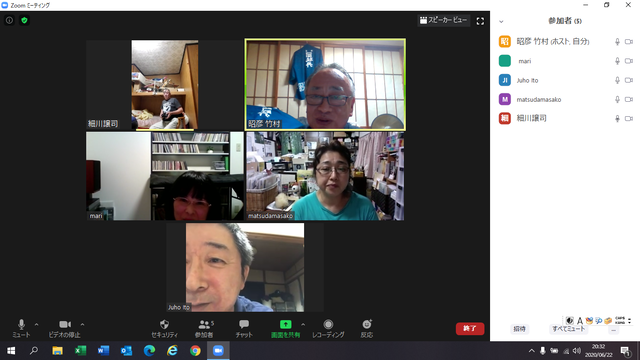The image size is (640, 360).
Task: Open Excel from the taskbar
Action: click(x=80, y=351)
